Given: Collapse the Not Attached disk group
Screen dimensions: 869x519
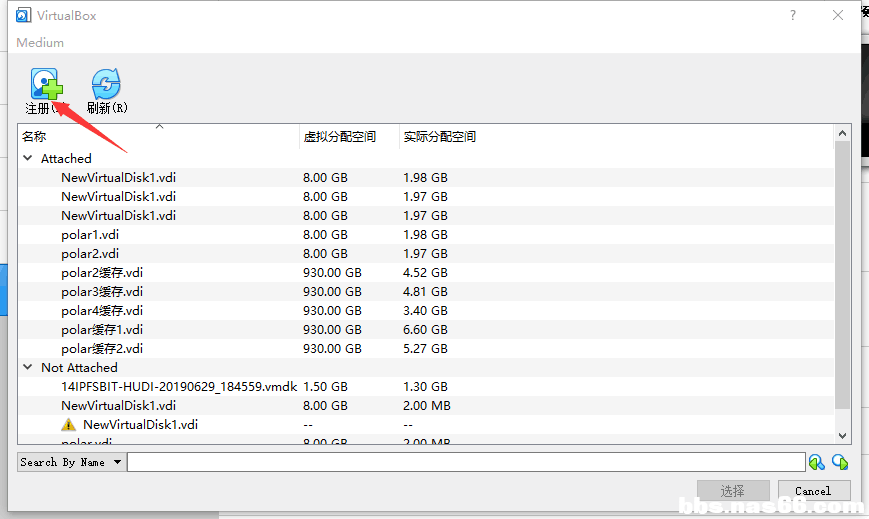Looking at the screenshot, I should click(28, 367).
